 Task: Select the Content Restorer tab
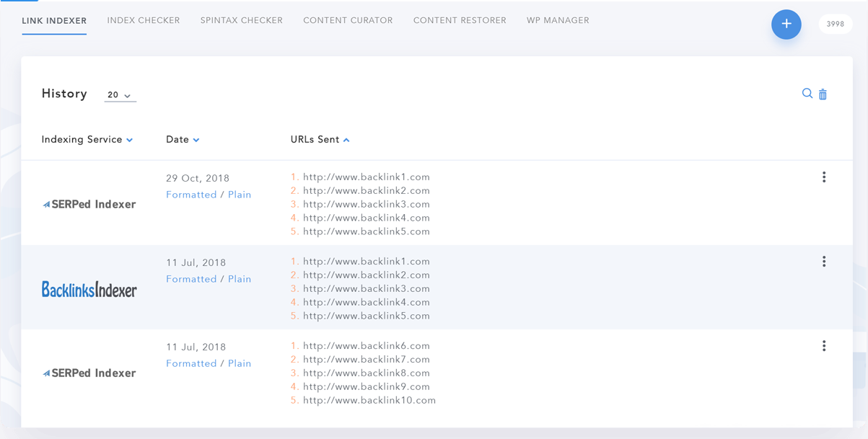[460, 21]
